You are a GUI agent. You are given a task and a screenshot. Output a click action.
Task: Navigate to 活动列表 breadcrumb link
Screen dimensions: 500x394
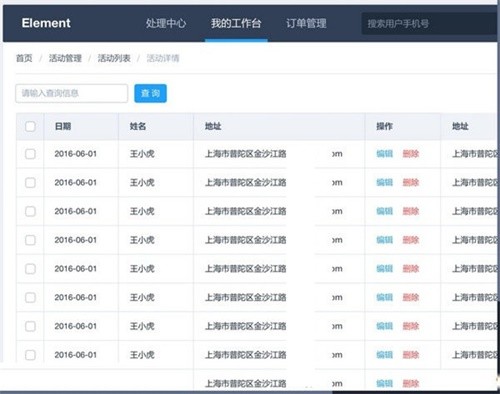pyautogui.click(x=114, y=58)
